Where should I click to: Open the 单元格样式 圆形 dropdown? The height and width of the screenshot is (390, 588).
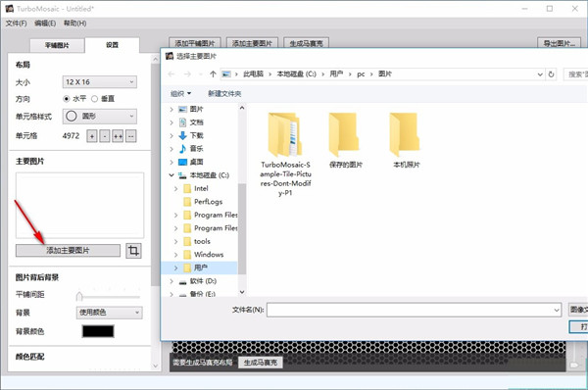pyautogui.click(x=100, y=117)
